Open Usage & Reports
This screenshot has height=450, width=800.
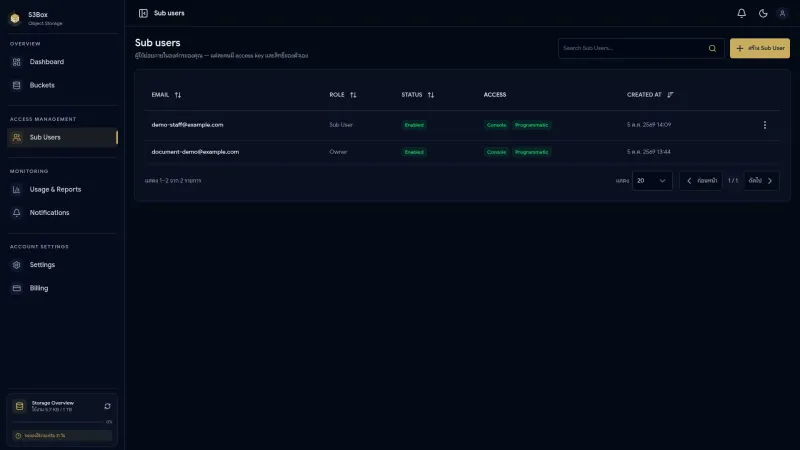pos(62,189)
